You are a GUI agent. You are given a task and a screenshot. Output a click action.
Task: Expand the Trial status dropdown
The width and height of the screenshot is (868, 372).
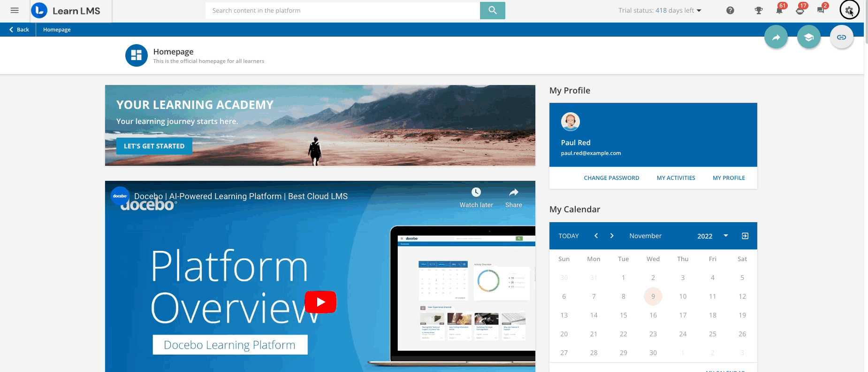pyautogui.click(x=660, y=10)
